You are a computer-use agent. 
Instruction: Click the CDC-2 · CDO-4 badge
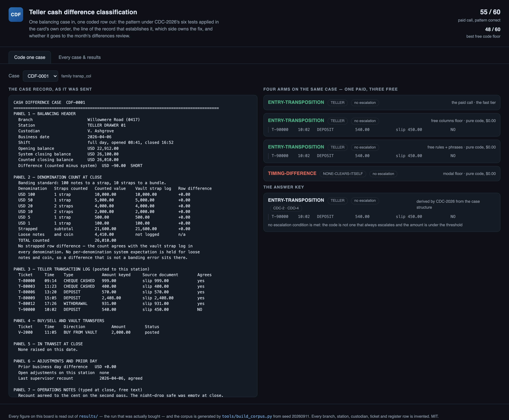point(286,208)
